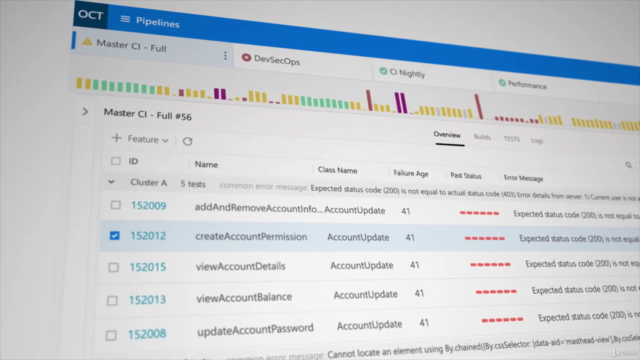The image size is (640, 360).
Task: Open test ID 152013 link
Action: click(x=147, y=300)
